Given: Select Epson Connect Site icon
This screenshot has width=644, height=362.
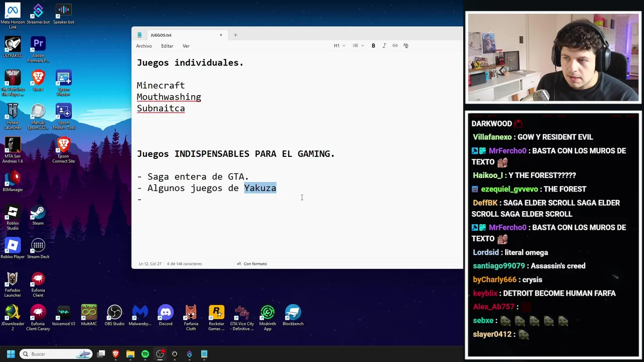Looking at the screenshot, I should (63, 150).
